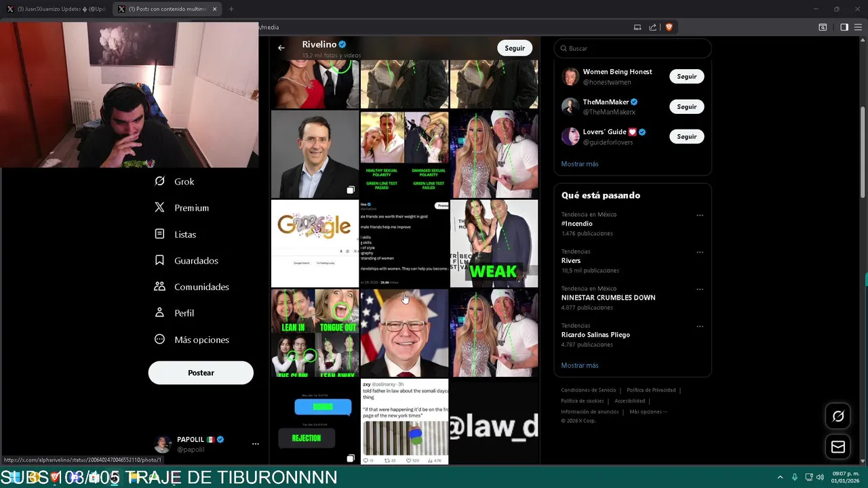The image size is (868, 488).
Task: Open Información de anuncios footer link
Action: coord(590,412)
